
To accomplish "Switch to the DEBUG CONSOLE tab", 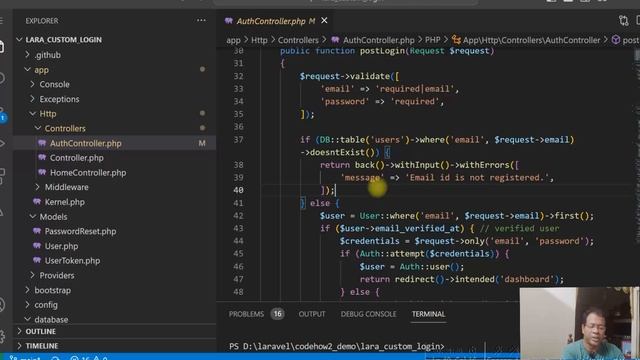I will [368, 314].
